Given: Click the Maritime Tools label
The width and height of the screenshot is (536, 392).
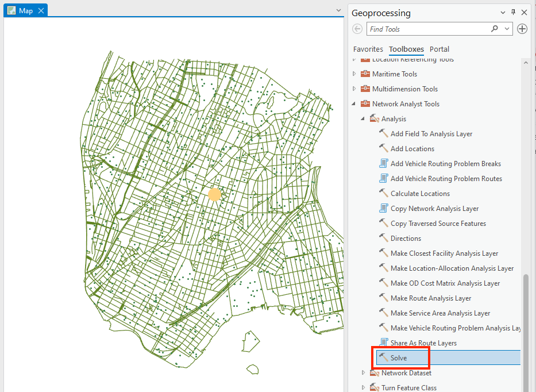Looking at the screenshot, I should click(395, 74).
